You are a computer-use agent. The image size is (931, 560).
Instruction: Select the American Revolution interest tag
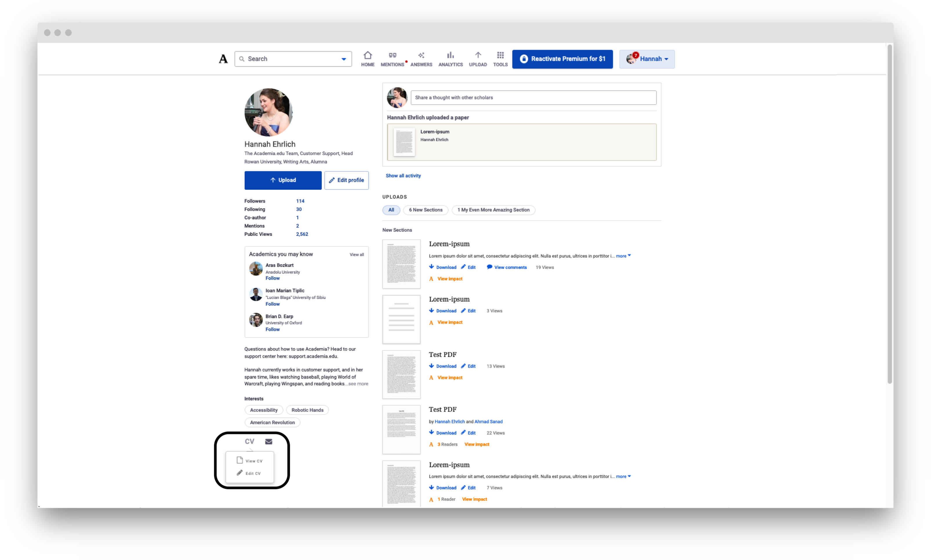click(x=272, y=422)
